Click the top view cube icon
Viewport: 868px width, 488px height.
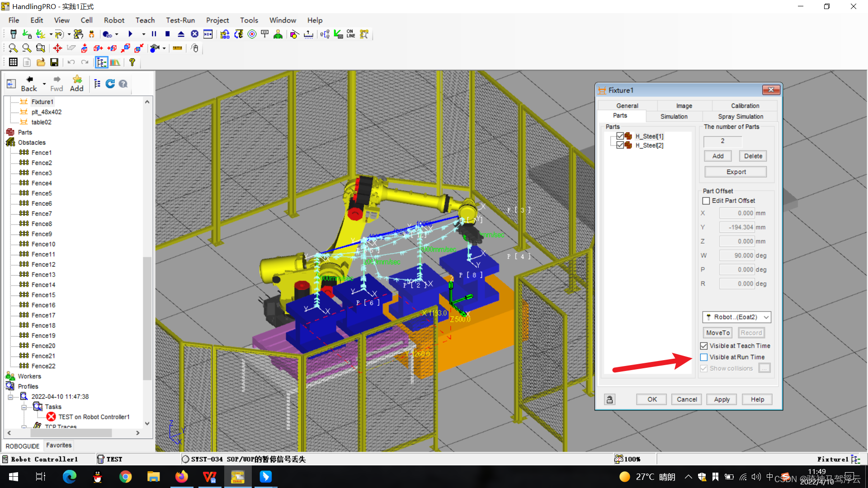point(84,48)
